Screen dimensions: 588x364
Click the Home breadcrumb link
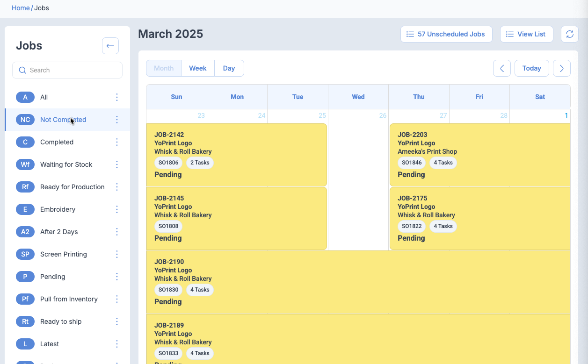(x=21, y=8)
